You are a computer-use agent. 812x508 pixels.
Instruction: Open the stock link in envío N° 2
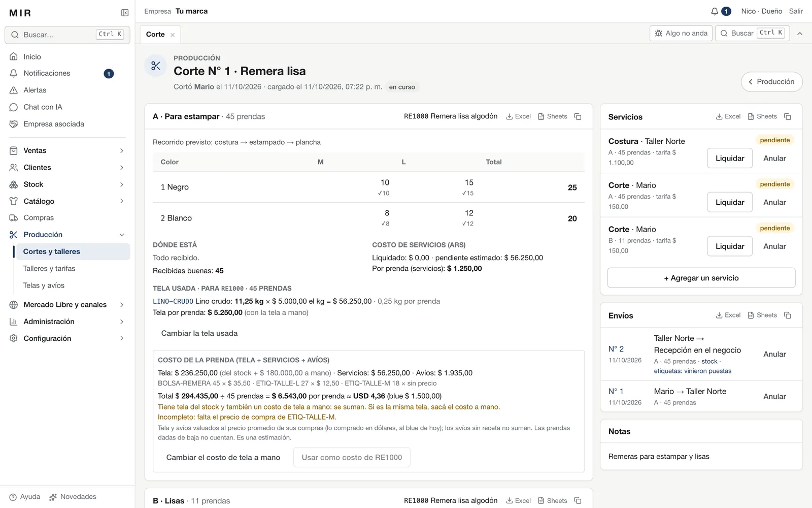click(709, 361)
